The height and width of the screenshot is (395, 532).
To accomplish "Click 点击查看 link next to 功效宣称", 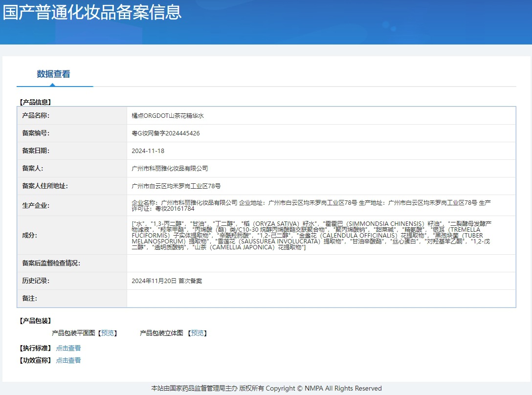I will pos(68,360).
